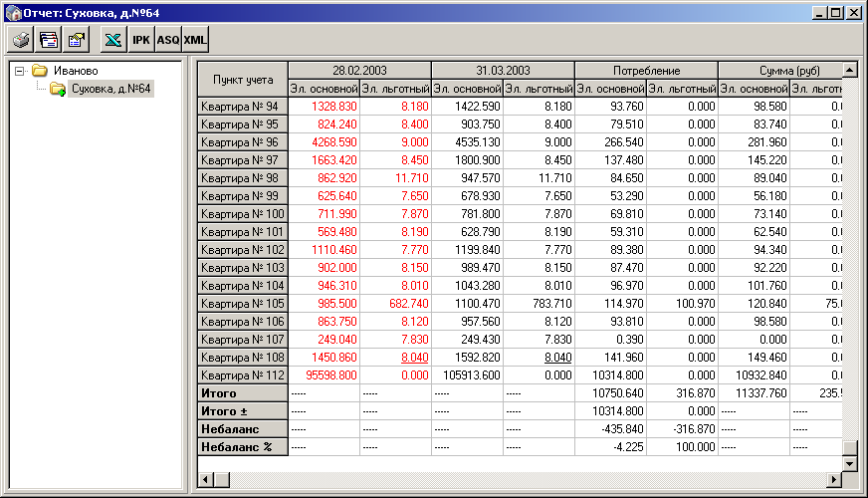868x498 pixels.
Task: Click the red value 4268.590
Action: 333,142
